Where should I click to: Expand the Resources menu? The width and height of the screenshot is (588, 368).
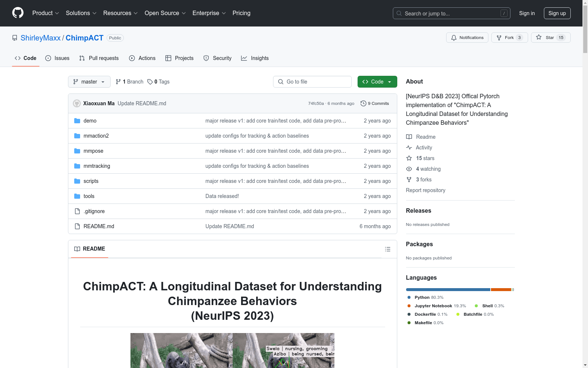(x=121, y=13)
